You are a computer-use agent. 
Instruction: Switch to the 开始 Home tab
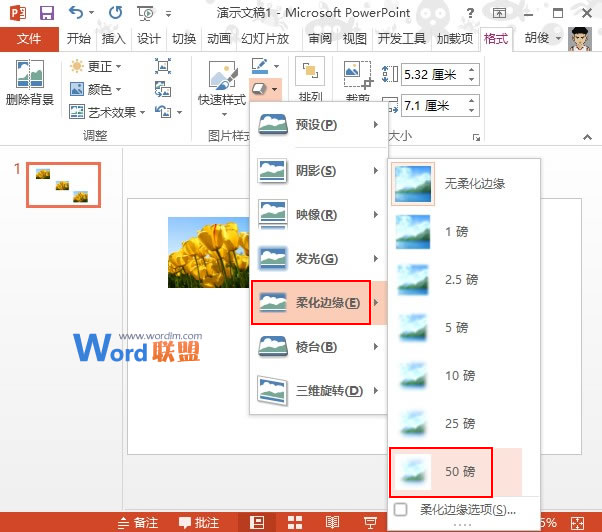[79, 38]
